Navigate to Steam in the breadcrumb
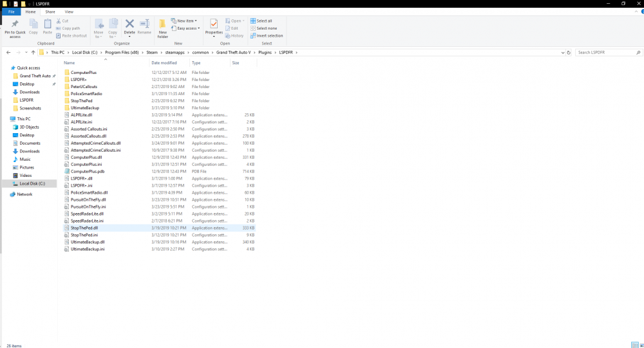This screenshot has width=644, height=348. 152,53
